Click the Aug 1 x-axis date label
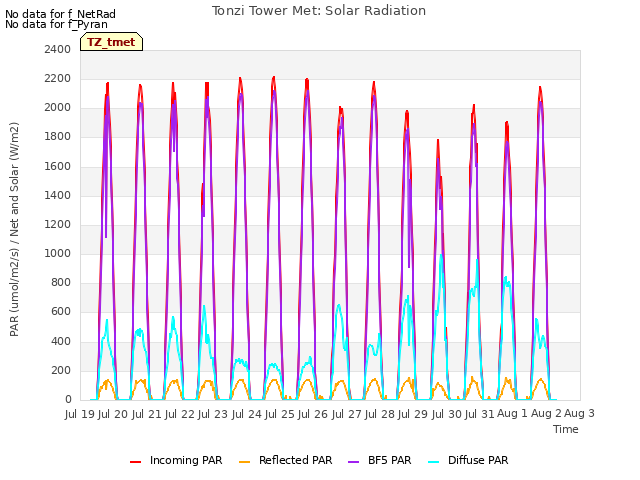Image resolution: width=640 pixels, height=480 pixels. pyautogui.click(x=513, y=413)
